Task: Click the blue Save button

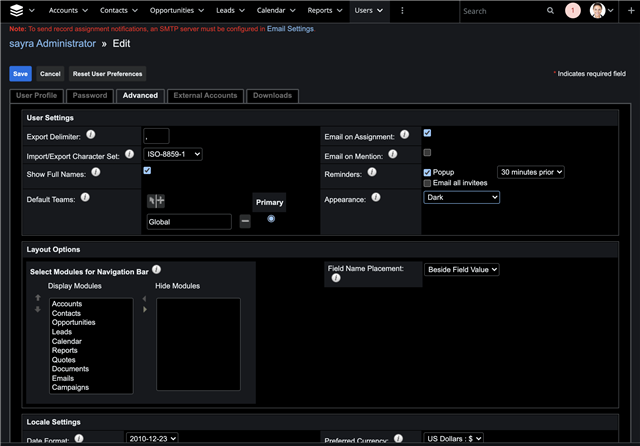Action: (20, 74)
